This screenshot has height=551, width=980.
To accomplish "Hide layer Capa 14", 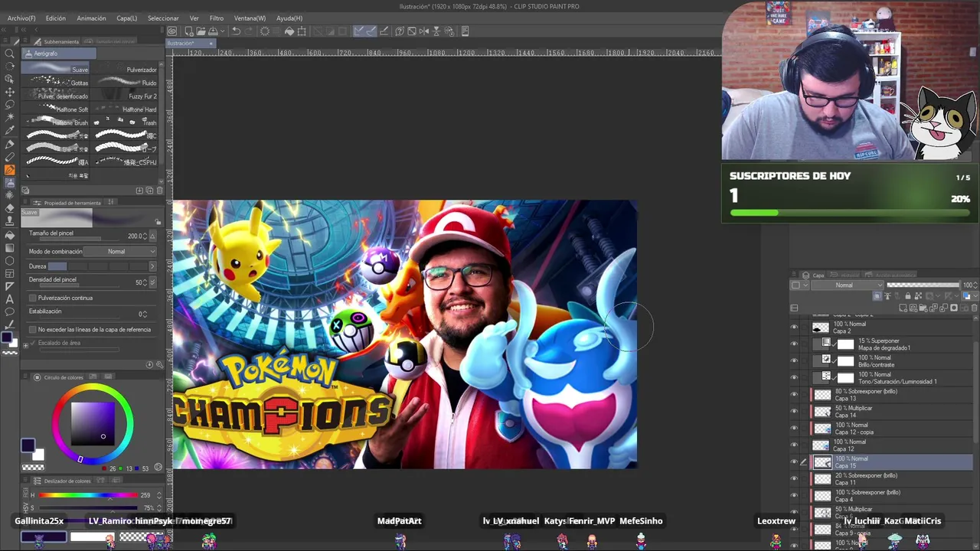I will pyautogui.click(x=794, y=412).
